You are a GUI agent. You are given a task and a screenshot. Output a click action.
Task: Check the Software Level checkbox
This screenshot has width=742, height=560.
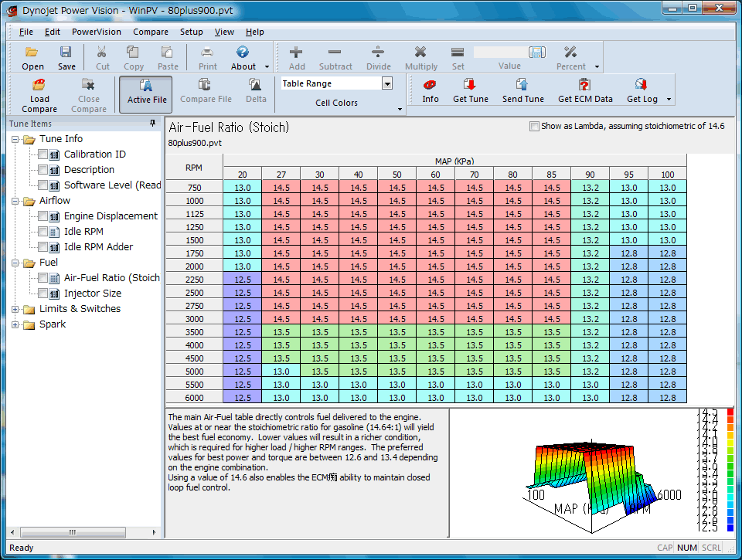click(43, 185)
